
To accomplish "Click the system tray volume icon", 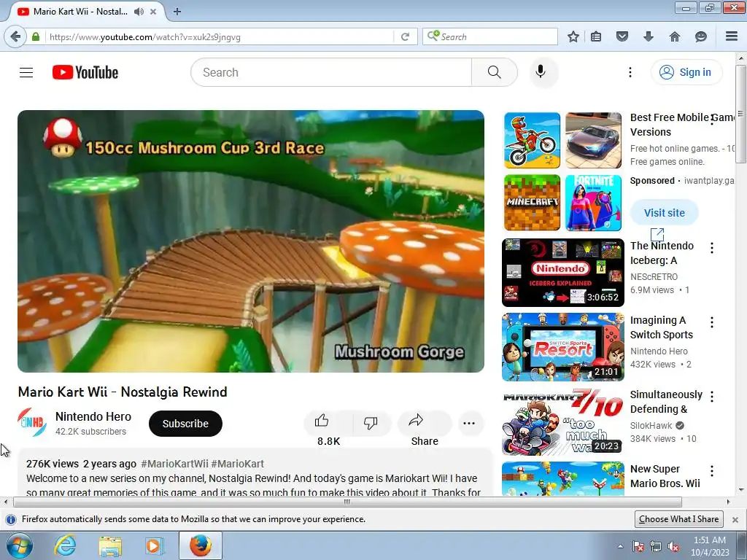I will 673,546.
